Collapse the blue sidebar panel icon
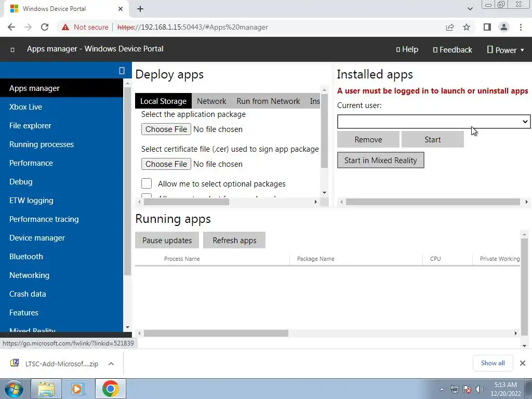 (122, 71)
